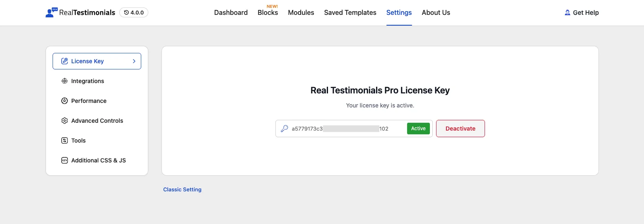Click the Integrations icon in the sidebar
Screen dimensions: 644x224
64,81
